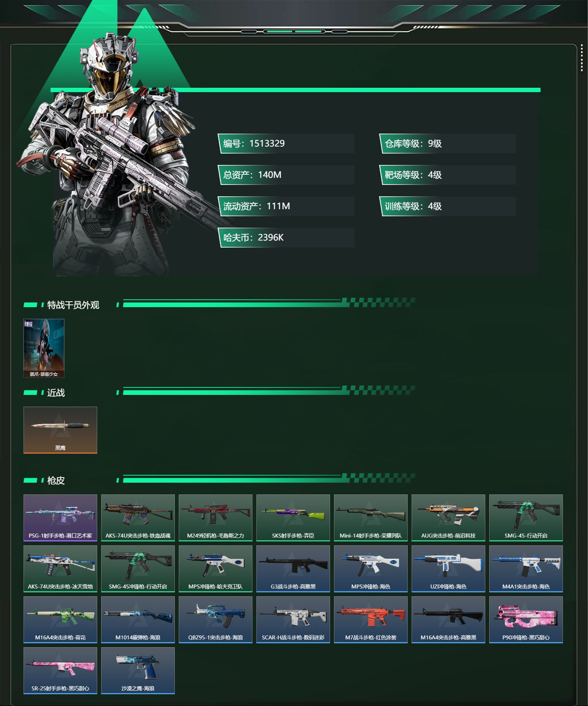This screenshot has height=706, width=588.
Task: Choose the M7战斗步枪-红色涂装 skin
Action: pyautogui.click(x=371, y=620)
